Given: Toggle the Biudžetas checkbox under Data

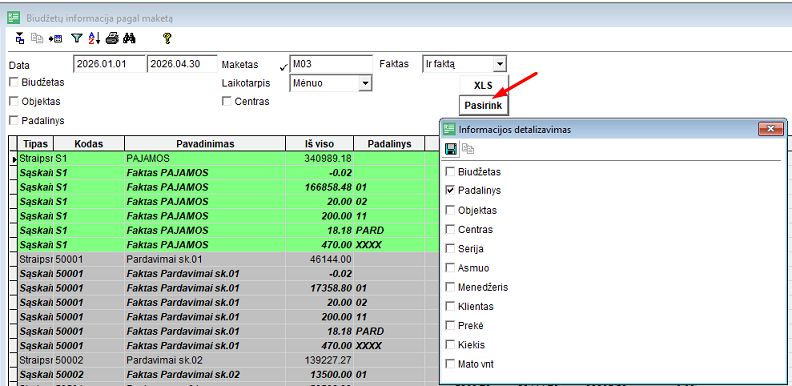Looking at the screenshot, I should (14, 82).
